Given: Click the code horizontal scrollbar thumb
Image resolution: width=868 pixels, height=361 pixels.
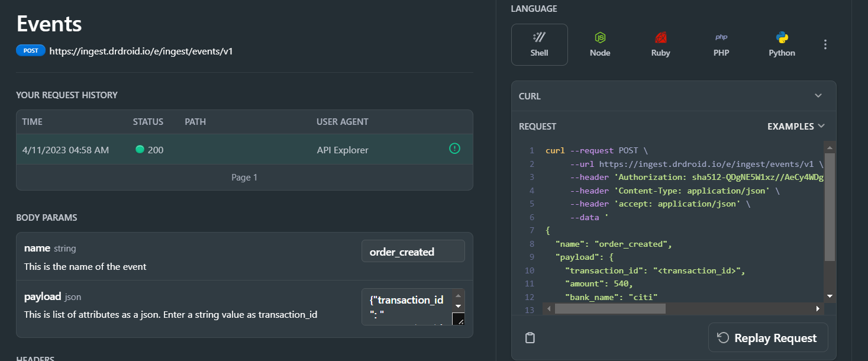Looking at the screenshot, I should point(609,308).
